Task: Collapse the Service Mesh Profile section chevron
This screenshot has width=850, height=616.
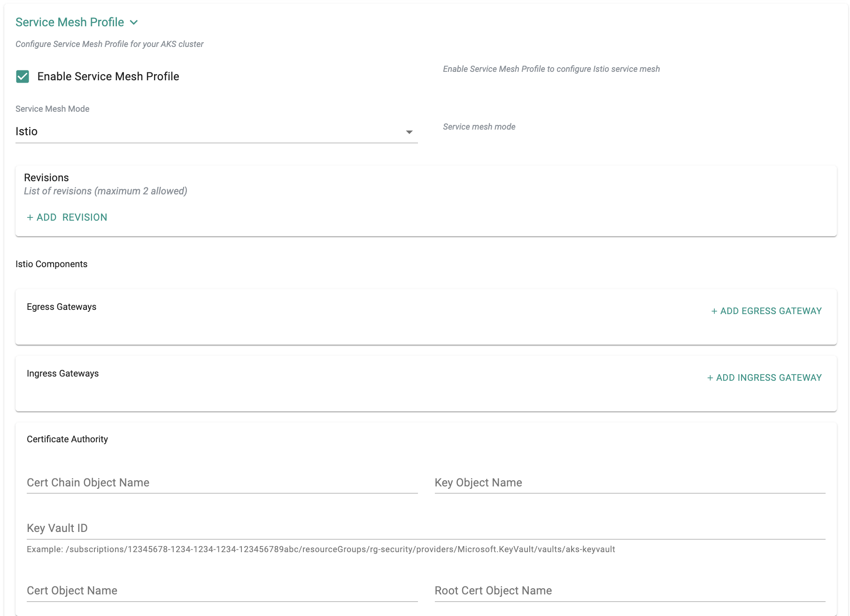Action: 134,23
